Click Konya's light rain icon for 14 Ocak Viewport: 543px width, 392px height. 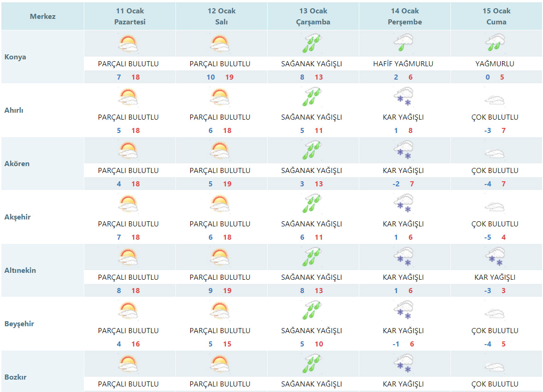(403, 44)
